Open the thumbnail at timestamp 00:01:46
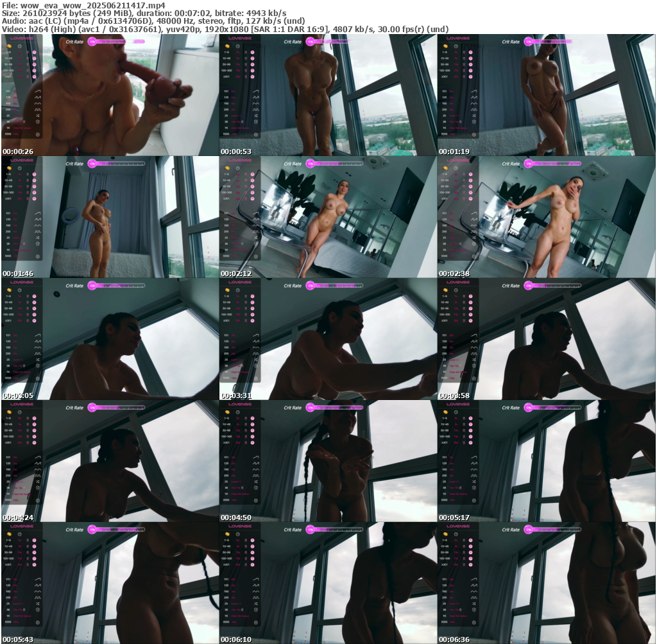The width and height of the screenshot is (657, 644). pos(110,217)
